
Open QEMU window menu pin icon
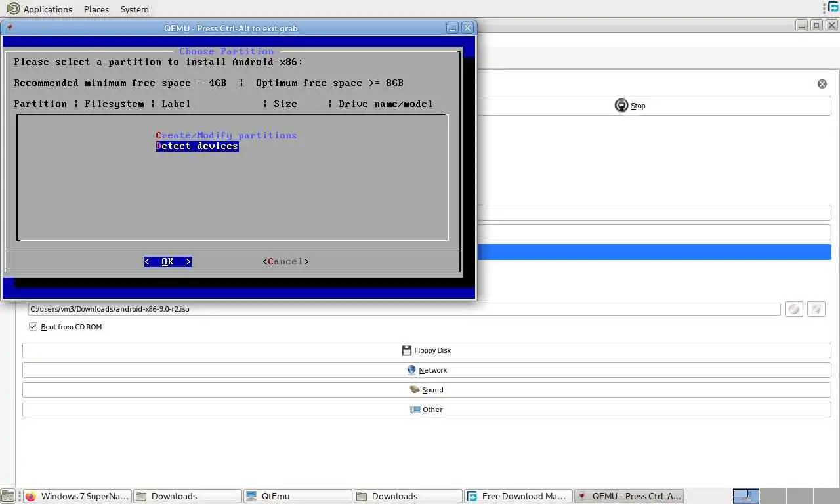[x=9, y=28]
